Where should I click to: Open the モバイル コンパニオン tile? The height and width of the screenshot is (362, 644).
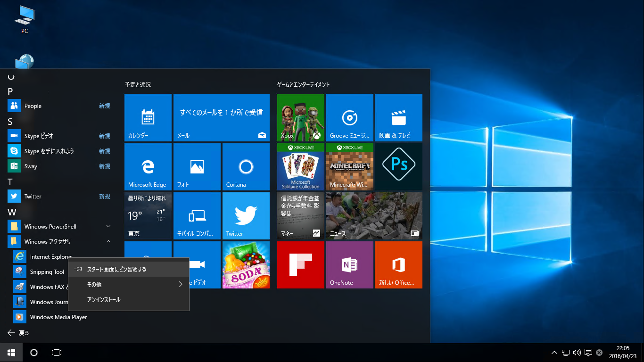click(197, 216)
